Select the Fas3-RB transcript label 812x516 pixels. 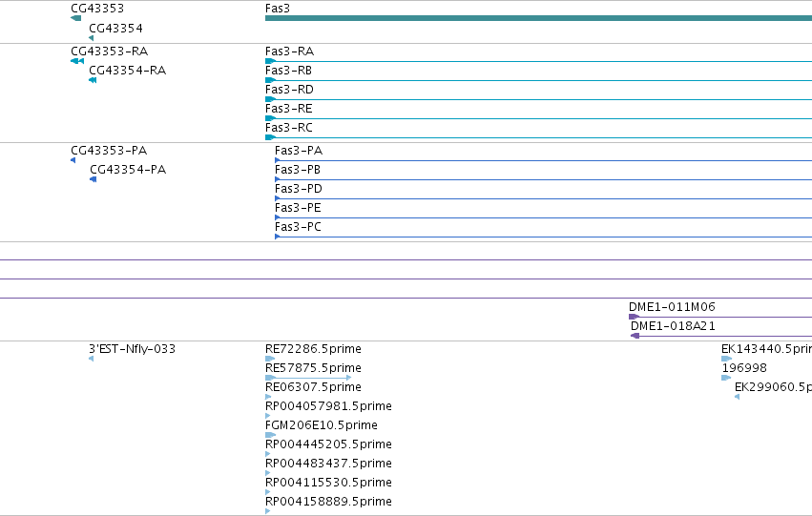[288, 71]
